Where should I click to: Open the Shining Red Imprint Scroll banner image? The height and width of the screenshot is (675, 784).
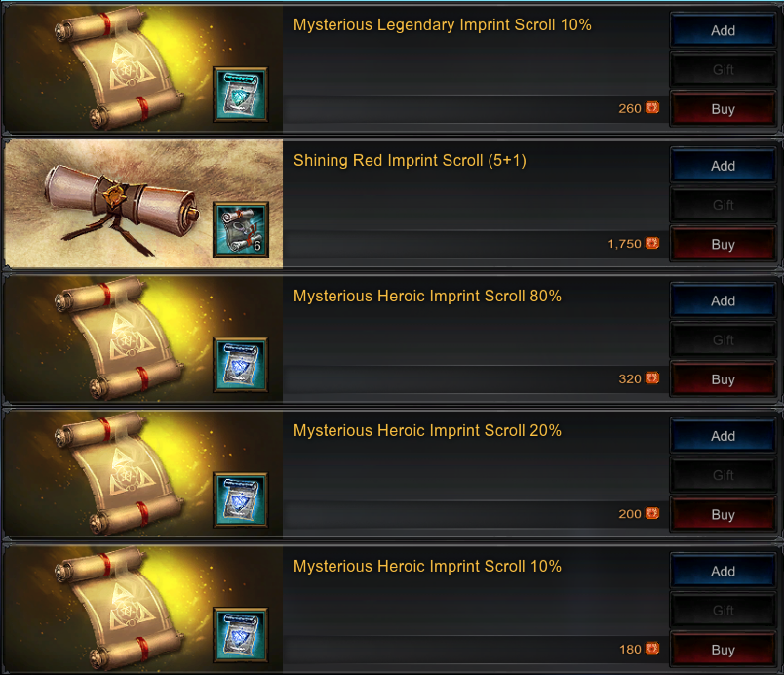click(143, 204)
